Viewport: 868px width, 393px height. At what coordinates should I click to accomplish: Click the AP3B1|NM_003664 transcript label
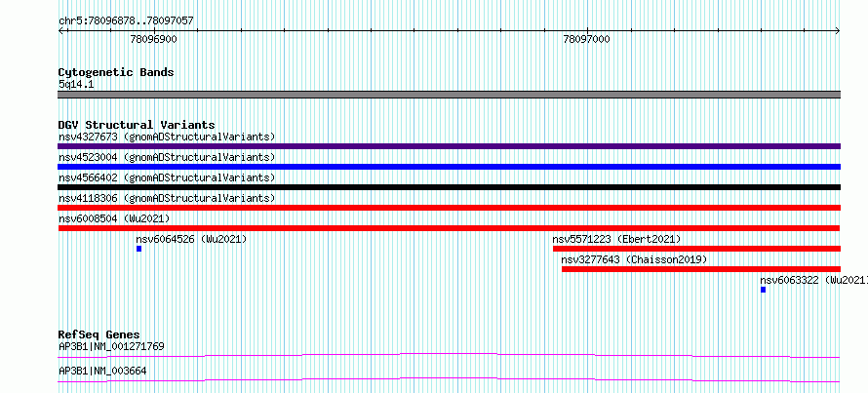(102, 371)
